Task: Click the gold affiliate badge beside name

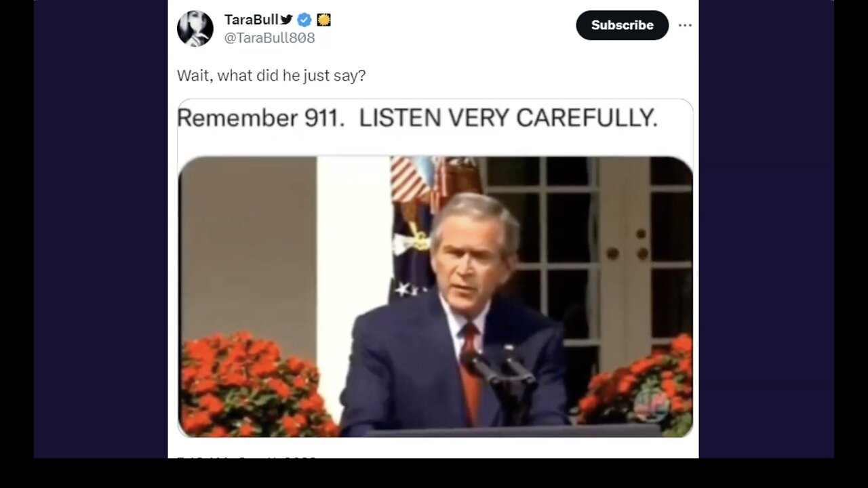Action: point(324,20)
